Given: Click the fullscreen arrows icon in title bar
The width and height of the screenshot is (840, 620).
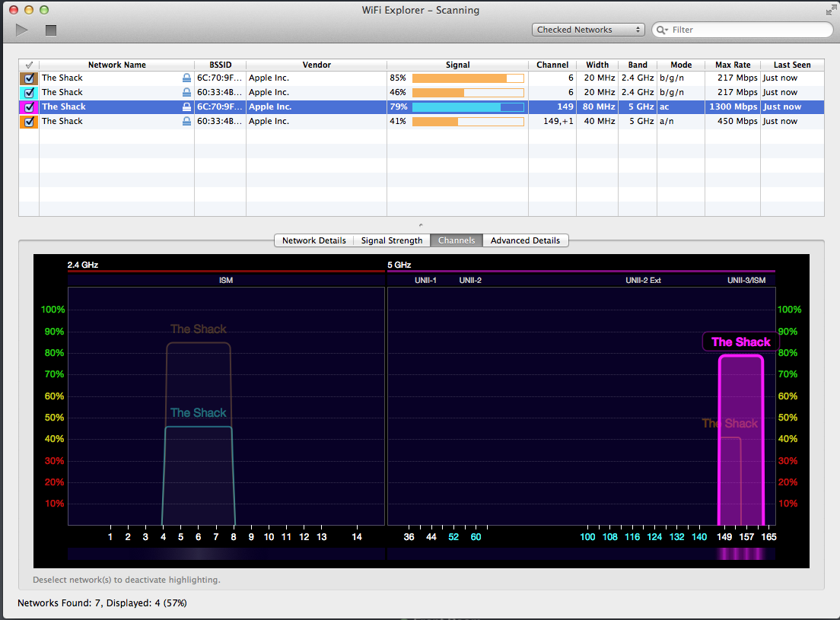Looking at the screenshot, I should click(830, 10).
